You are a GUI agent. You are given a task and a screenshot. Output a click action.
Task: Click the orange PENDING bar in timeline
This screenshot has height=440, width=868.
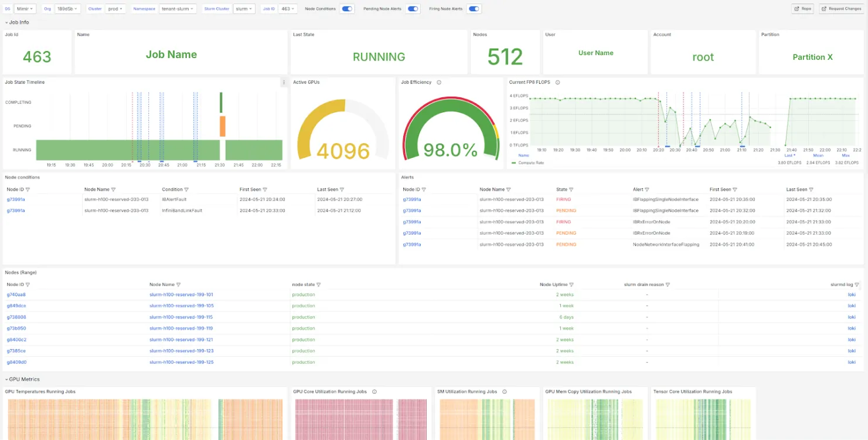tap(223, 126)
